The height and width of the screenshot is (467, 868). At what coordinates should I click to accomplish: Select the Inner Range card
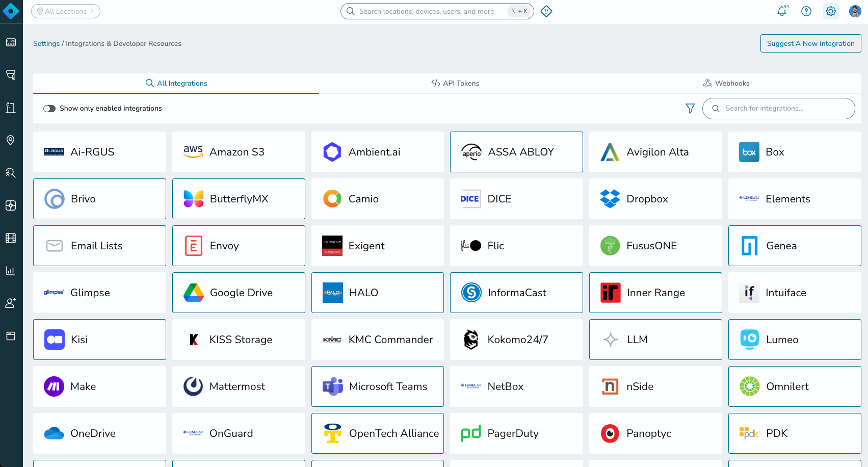coord(655,293)
